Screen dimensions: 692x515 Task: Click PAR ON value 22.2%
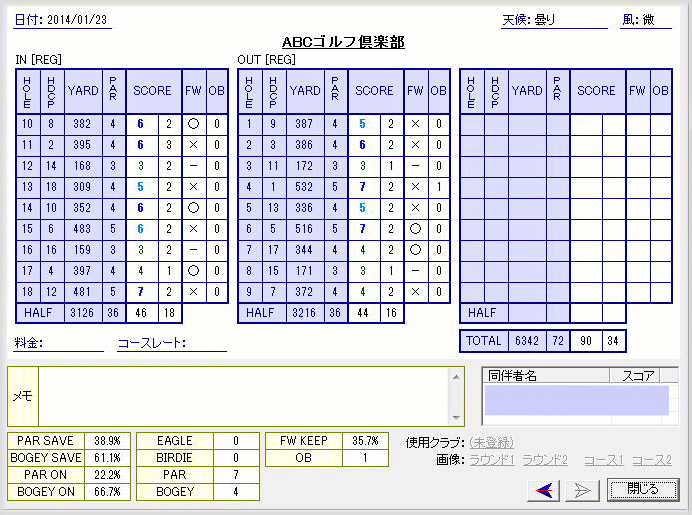(x=107, y=475)
